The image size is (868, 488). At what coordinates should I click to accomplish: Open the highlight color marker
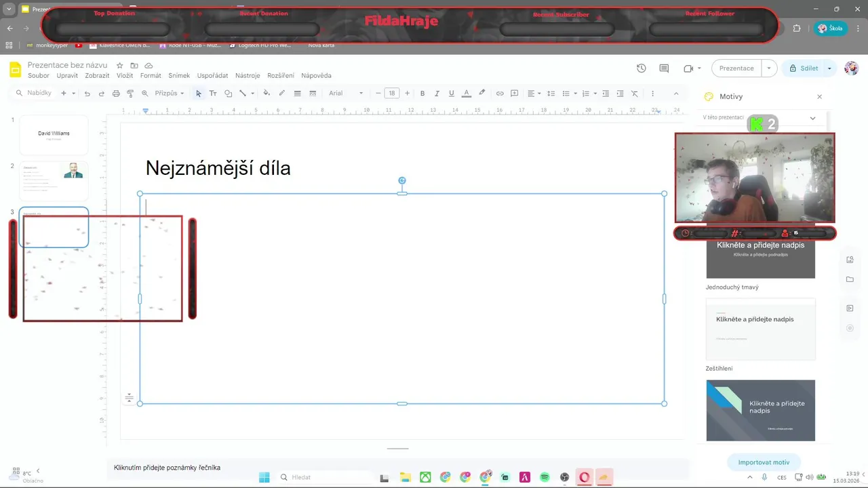point(481,94)
